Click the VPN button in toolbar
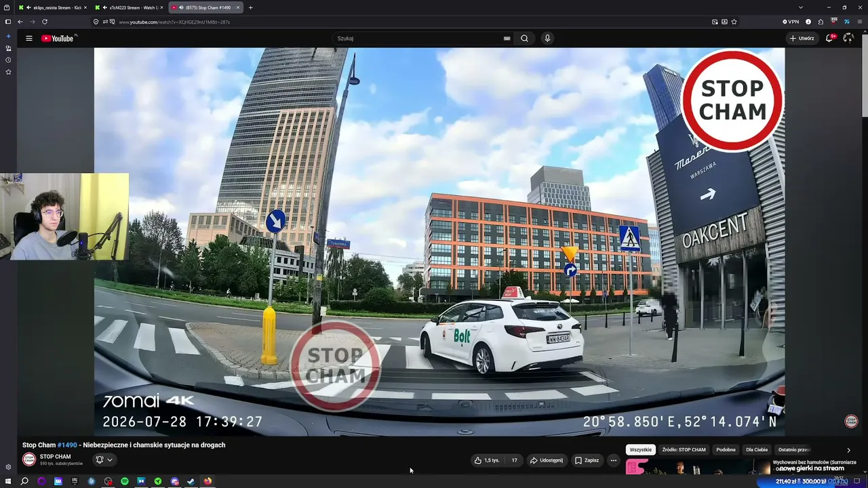The width and height of the screenshot is (868, 488). 791,22
